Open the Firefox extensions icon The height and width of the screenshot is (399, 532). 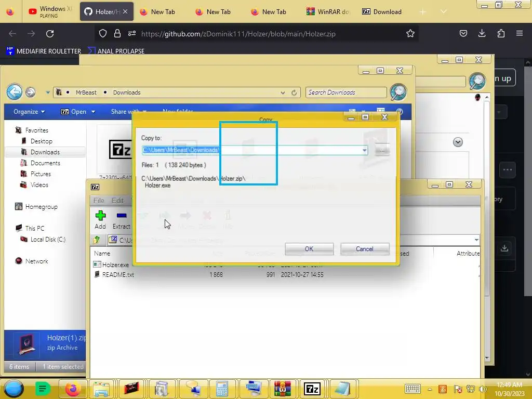[501, 33]
